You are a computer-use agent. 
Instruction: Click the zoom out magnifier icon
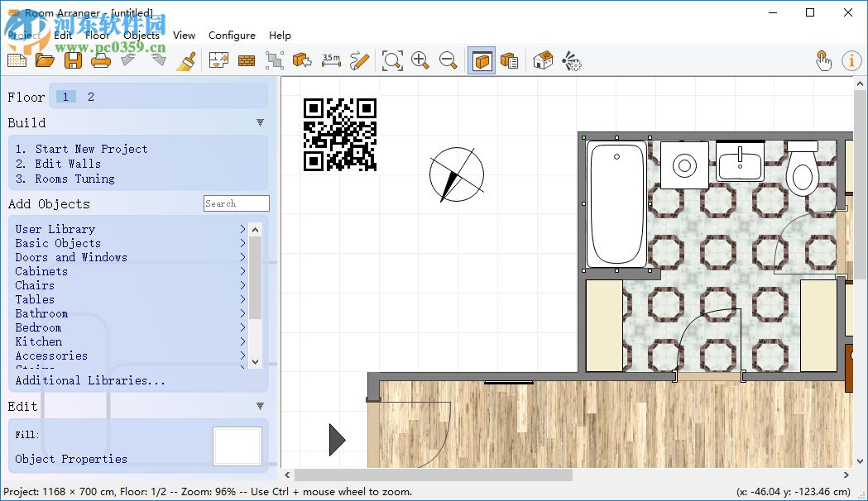pos(448,60)
